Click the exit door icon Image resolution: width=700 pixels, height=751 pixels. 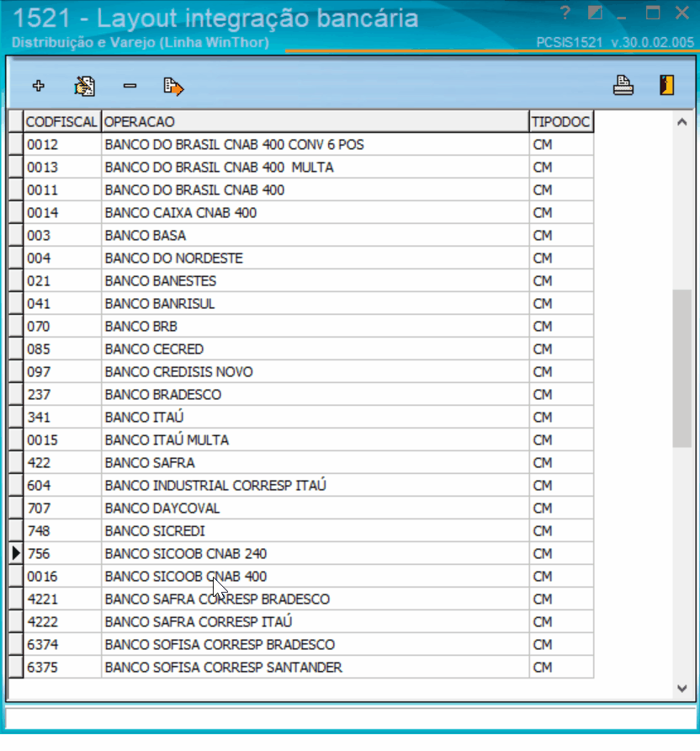[x=667, y=85]
